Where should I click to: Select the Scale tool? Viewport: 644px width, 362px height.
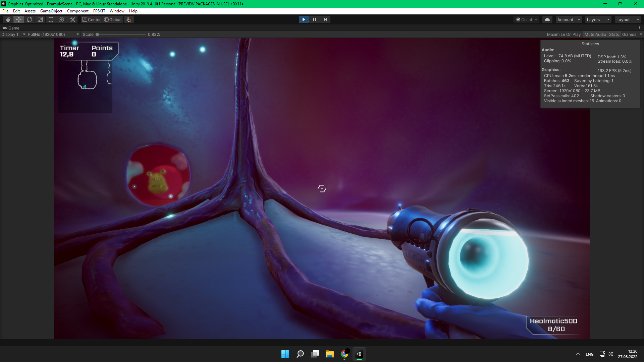pyautogui.click(x=40, y=19)
